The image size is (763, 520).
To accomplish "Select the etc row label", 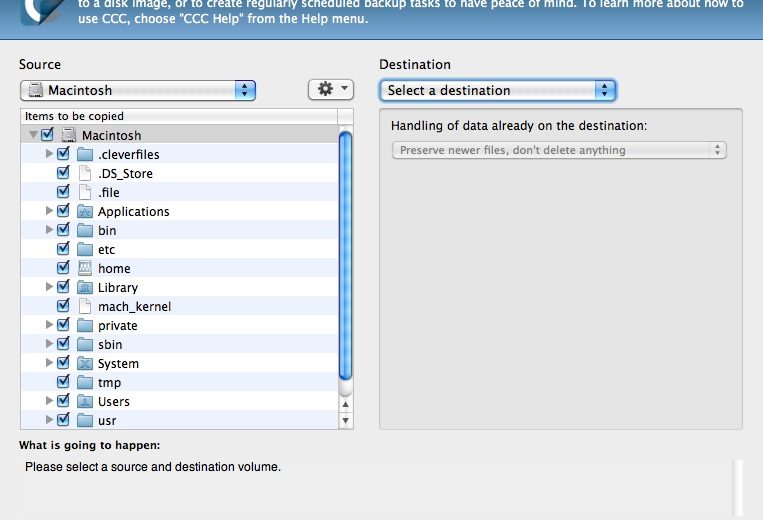I will (107, 250).
